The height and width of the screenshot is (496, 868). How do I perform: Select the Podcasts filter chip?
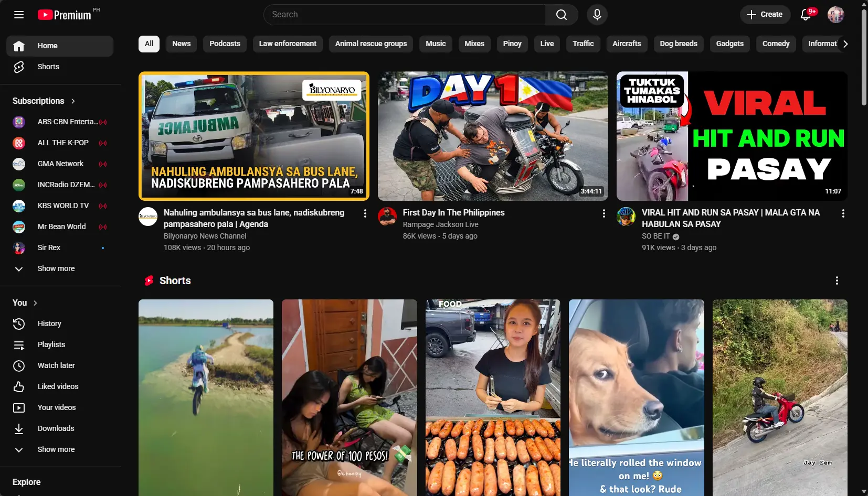click(x=225, y=44)
